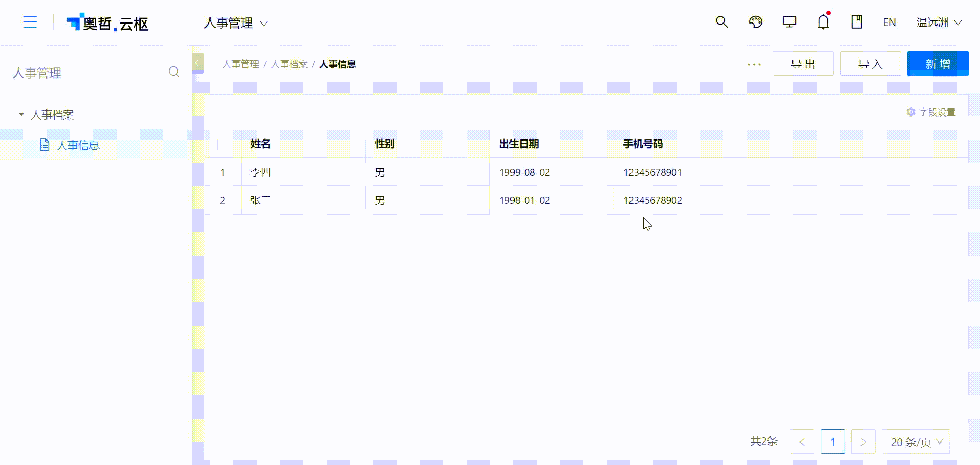Select page 1 in pagination
The width and height of the screenshot is (980, 465).
point(833,441)
